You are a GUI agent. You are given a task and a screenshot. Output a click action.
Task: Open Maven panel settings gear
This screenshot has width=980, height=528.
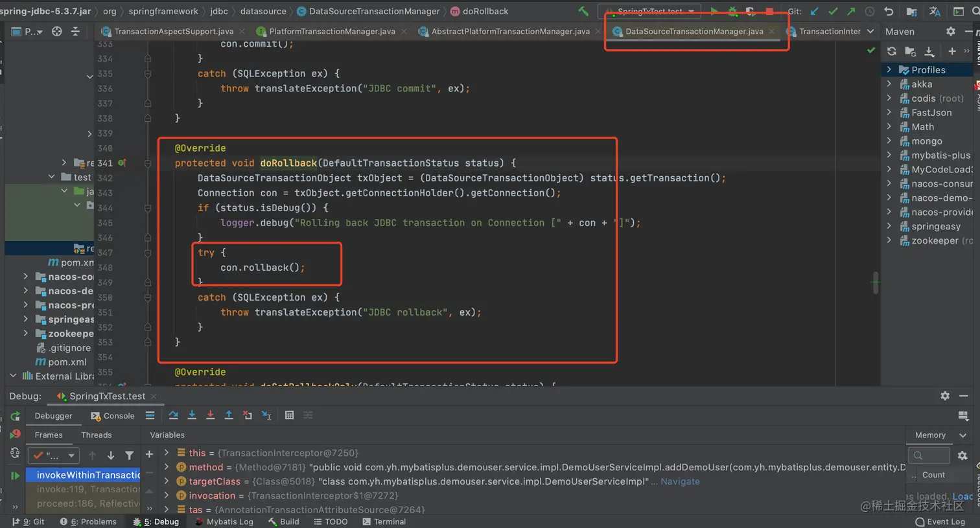click(x=951, y=31)
